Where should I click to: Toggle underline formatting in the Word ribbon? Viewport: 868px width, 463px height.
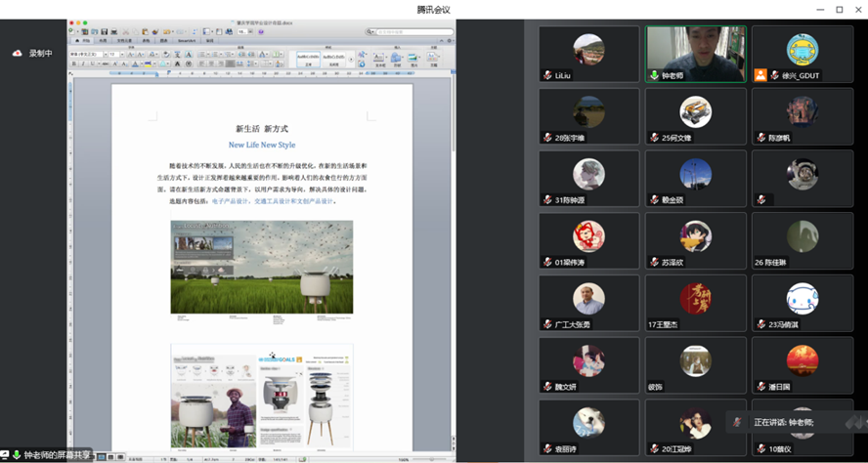coord(90,64)
